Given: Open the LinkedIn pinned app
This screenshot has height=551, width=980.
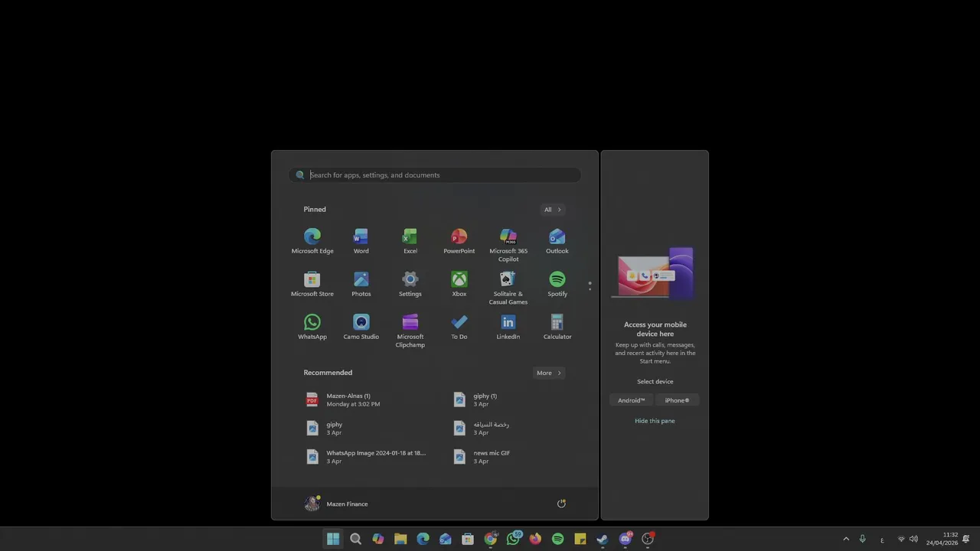Looking at the screenshot, I should 508,327.
